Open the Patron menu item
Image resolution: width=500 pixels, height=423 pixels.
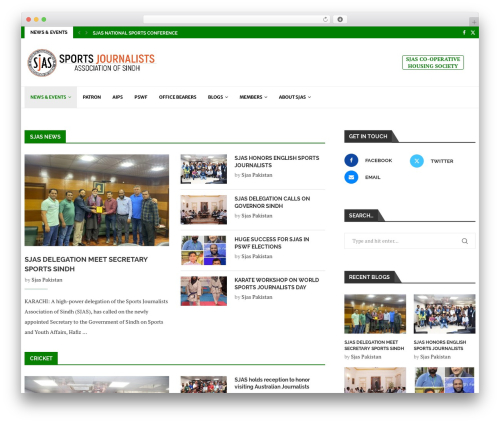tap(92, 97)
